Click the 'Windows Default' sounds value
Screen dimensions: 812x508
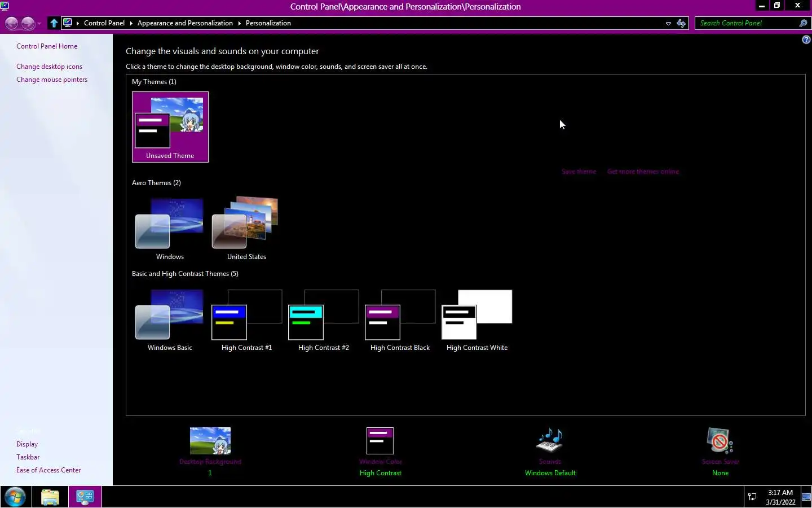pos(550,473)
